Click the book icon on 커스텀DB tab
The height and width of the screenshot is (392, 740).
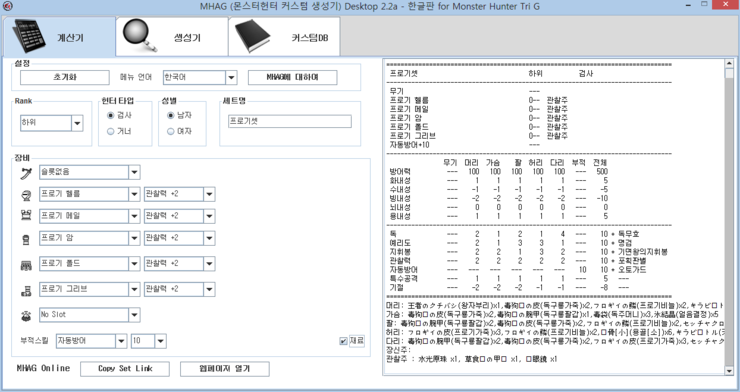tap(252, 36)
